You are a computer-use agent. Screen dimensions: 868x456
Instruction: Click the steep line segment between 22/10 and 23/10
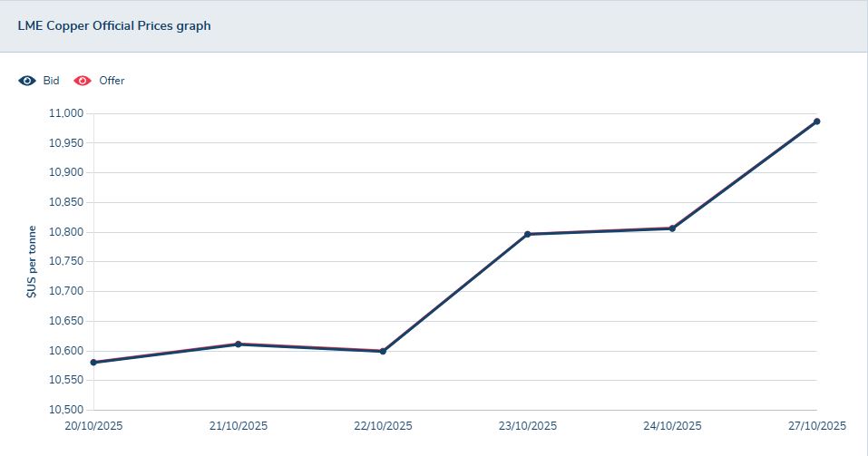455,293
